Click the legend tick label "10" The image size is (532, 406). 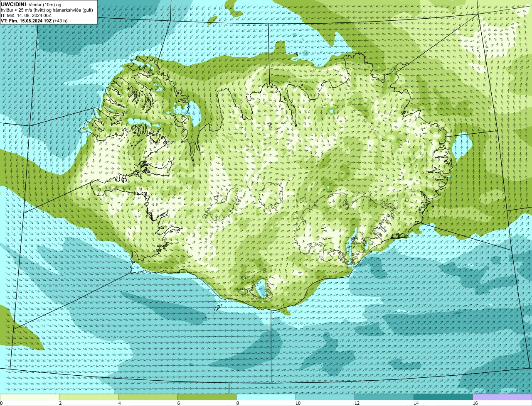click(x=298, y=403)
